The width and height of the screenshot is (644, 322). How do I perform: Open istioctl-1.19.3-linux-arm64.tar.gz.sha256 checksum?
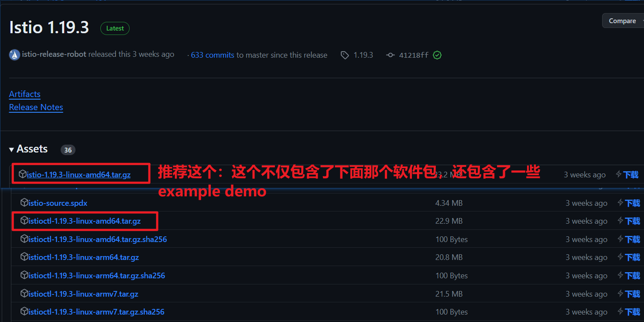point(97,276)
